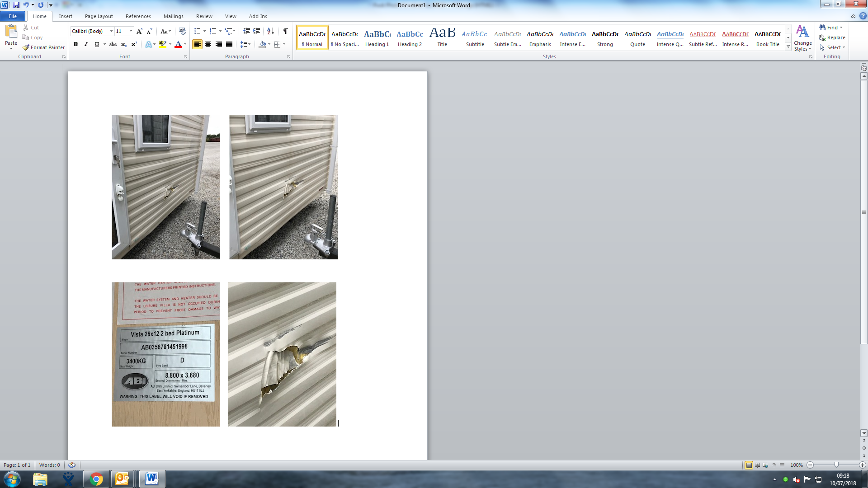Screen dimensions: 868x488
Task: Open the Calibri font name dropdown
Action: [111, 31]
